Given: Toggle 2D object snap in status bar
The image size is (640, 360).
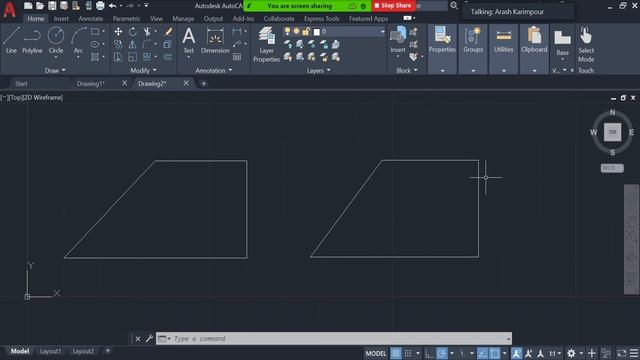Looking at the screenshot, I should [495, 353].
